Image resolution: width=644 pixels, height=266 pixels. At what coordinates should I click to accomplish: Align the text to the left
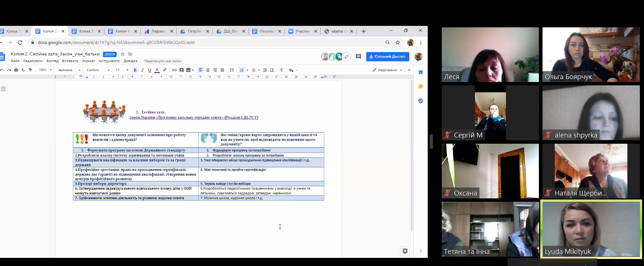tap(201, 70)
